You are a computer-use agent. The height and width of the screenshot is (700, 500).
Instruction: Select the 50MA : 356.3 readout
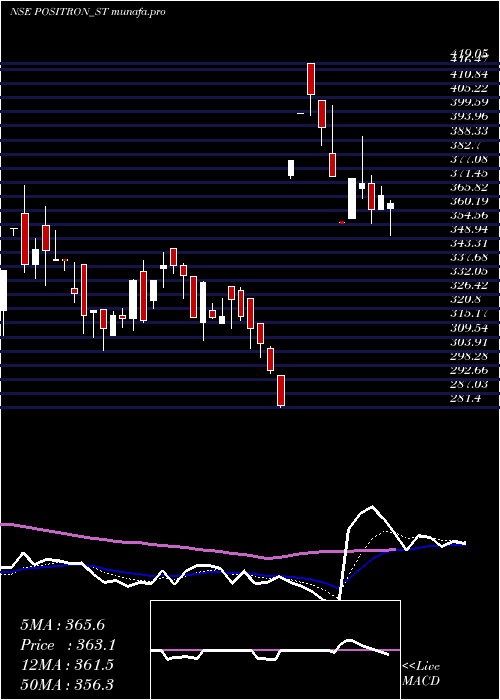[67, 684]
